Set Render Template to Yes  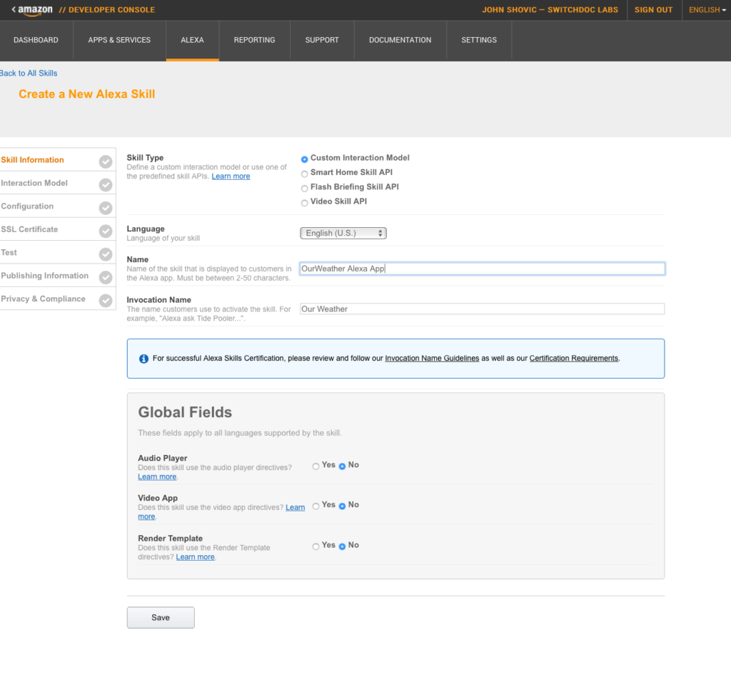(x=316, y=546)
